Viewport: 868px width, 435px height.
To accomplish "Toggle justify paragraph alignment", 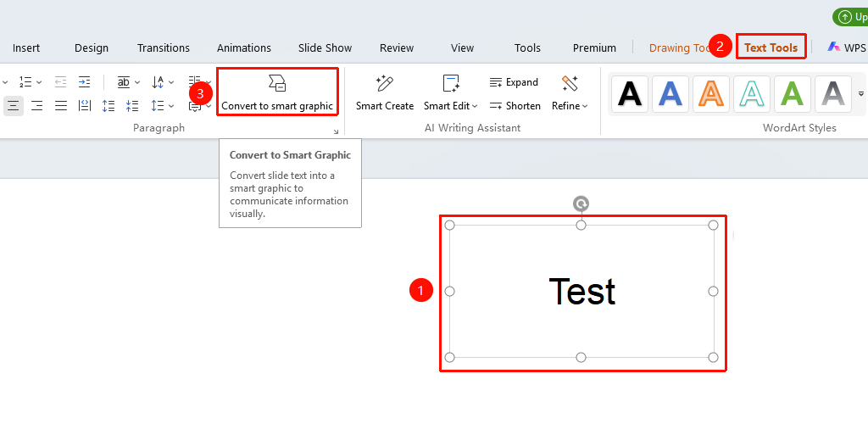I will click(x=61, y=105).
